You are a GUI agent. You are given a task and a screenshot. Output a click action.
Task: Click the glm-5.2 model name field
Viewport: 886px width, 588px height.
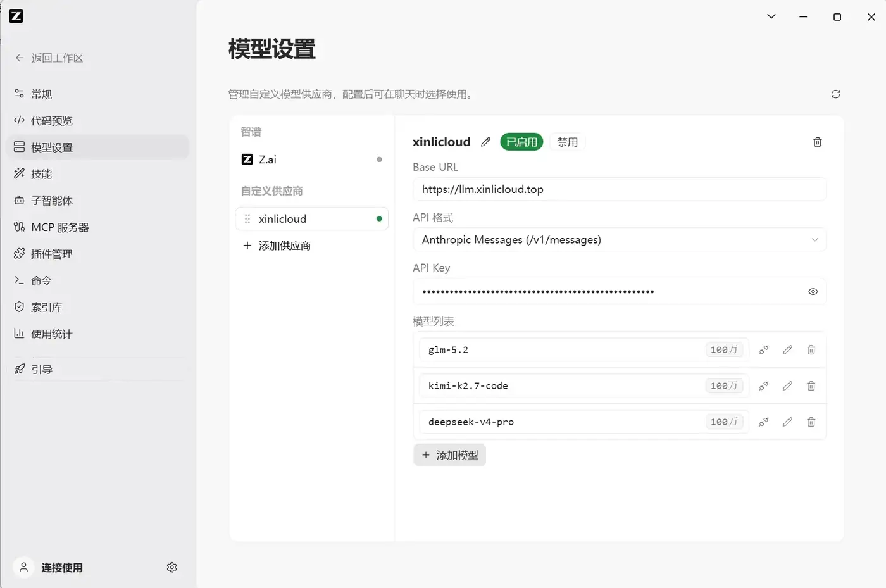584,350
